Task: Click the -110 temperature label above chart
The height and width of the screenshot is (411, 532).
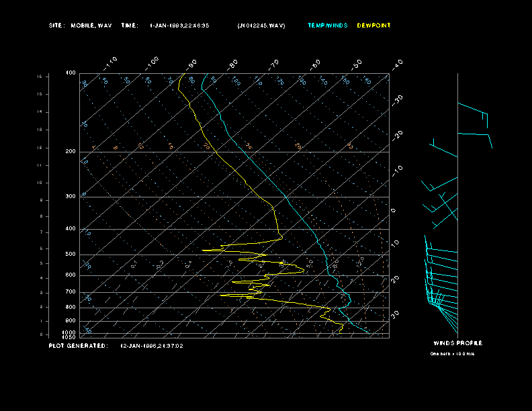Action: [110, 63]
